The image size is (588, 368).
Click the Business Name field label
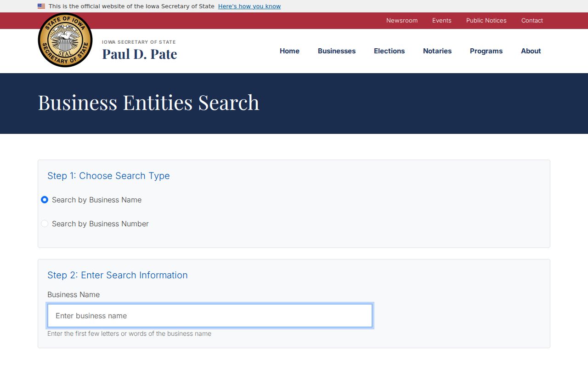(x=73, y=294)
